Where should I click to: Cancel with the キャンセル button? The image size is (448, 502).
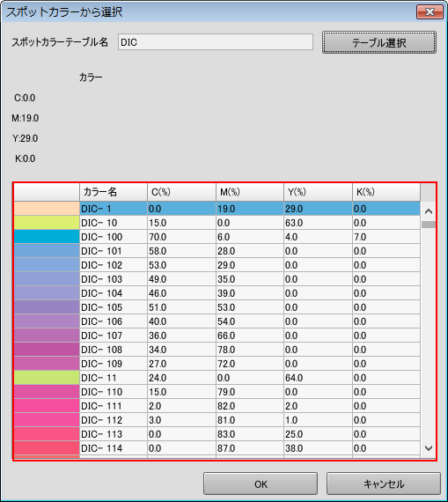coord(384,484)
